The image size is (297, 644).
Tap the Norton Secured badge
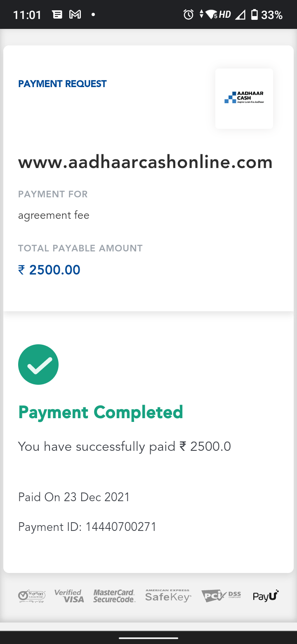32,596
